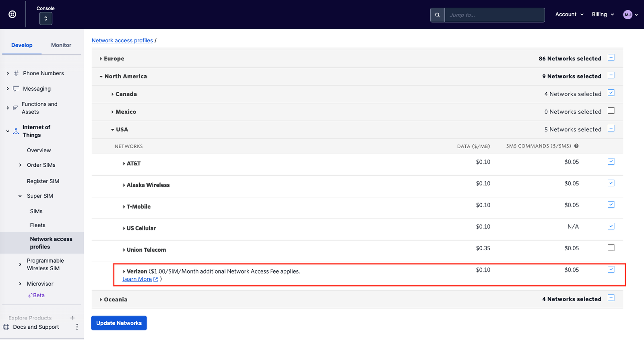Uncheck the Alaska Wireless checkbox
Viewport: 644px width, 340px height.
[x=611, y=183]
